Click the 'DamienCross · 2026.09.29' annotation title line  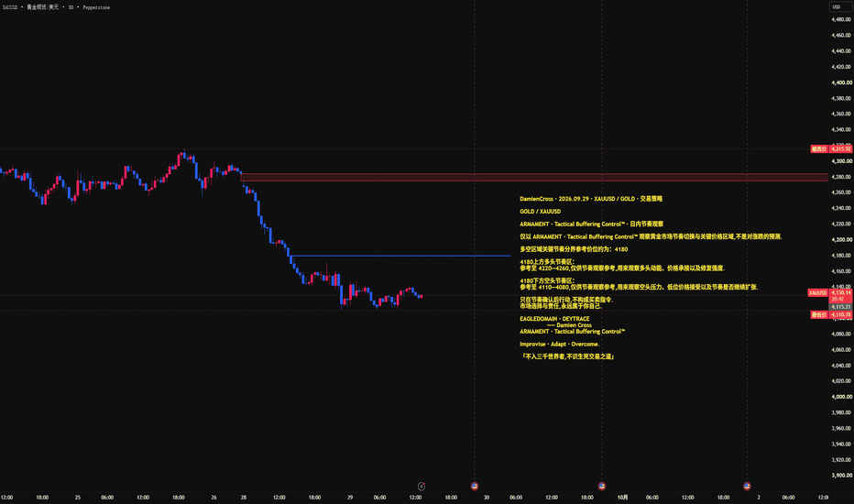coord(591,199)
